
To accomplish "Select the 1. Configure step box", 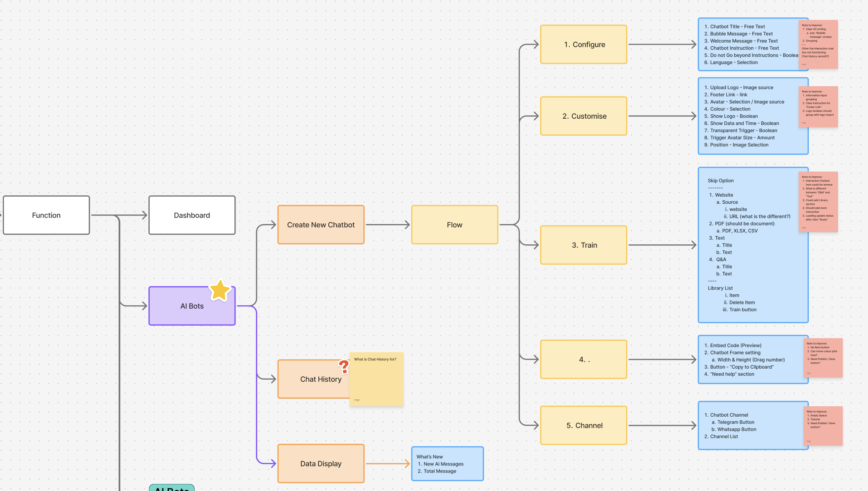I will coord(584,44).
